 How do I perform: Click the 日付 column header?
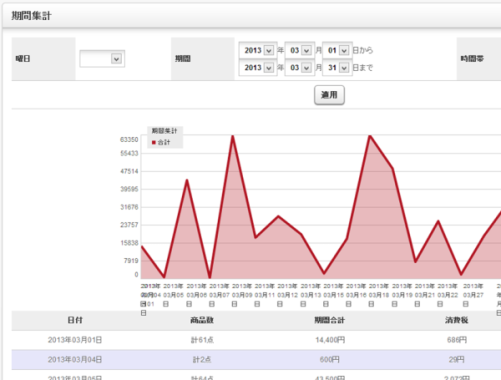75,320
